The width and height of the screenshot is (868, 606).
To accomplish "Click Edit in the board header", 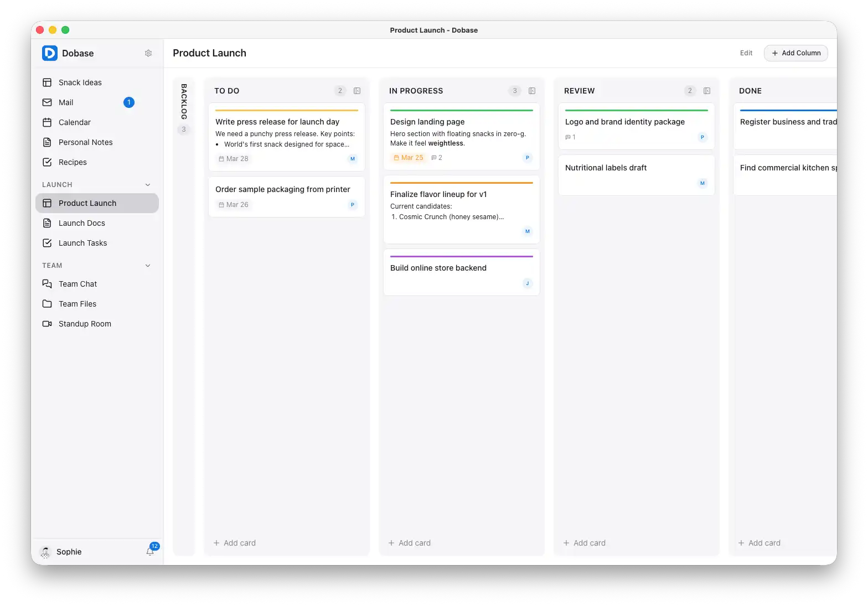I will (746, 53).
